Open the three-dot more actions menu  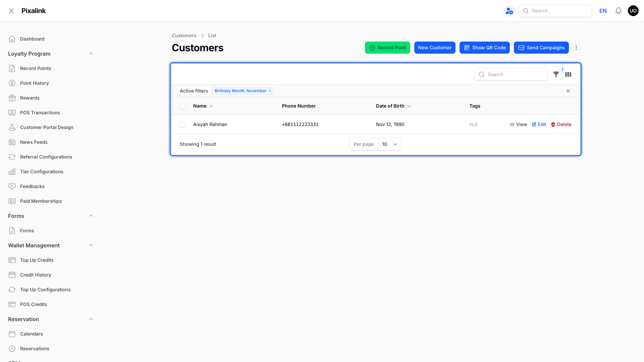coord(576,48)
